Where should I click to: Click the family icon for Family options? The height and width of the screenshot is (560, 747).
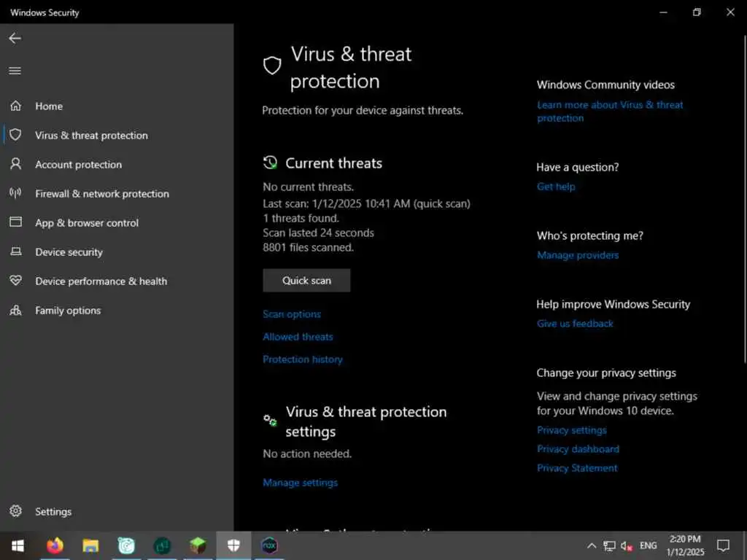(x=16, y=310)
